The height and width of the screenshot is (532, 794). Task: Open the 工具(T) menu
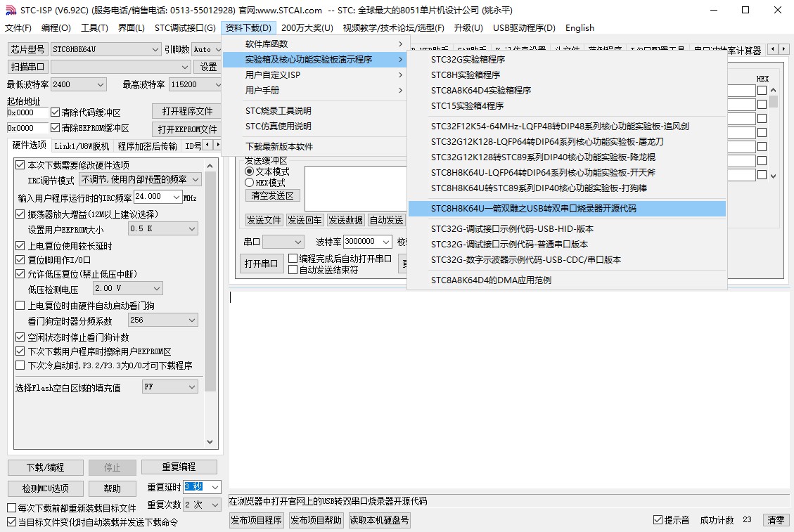[94, 28]
